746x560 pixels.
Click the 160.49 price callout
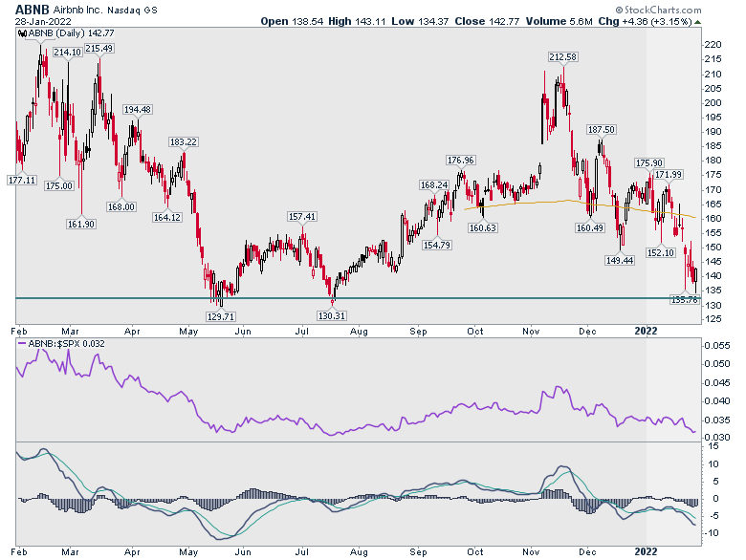point(590,227)
